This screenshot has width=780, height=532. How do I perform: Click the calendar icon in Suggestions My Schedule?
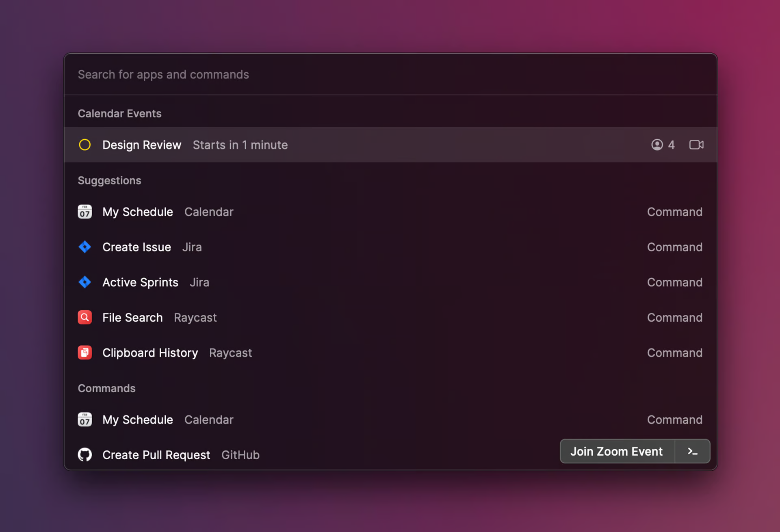click(x=84, y=212)
